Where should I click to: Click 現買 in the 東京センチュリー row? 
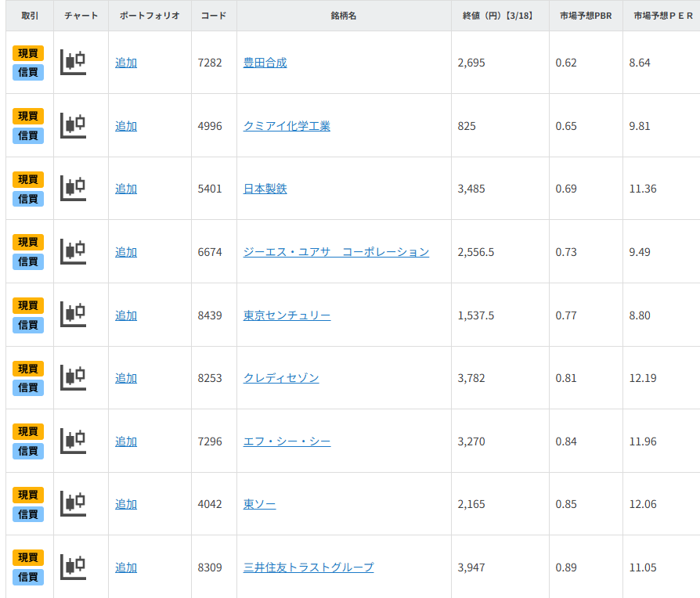tap(28, 305)
